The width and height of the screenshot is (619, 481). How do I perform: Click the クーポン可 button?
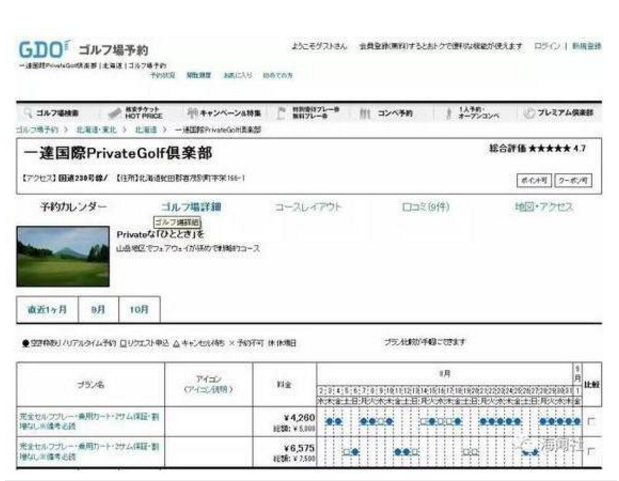(x=573, y=180)
